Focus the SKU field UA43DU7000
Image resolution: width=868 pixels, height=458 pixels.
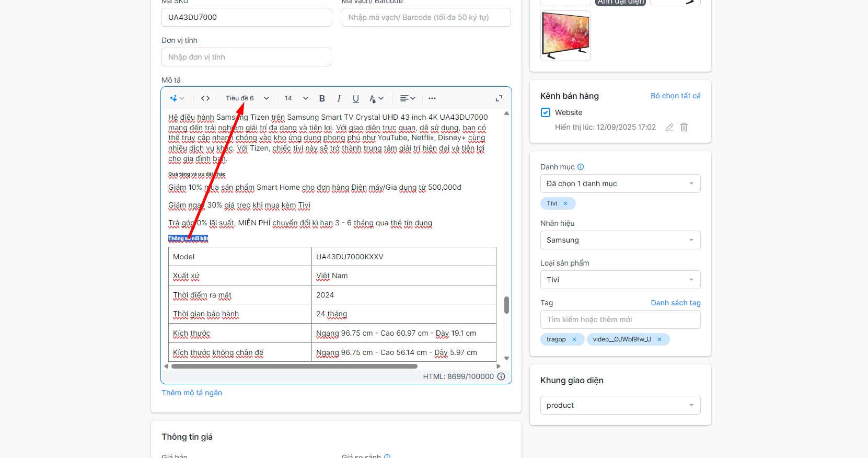point(246,17)
